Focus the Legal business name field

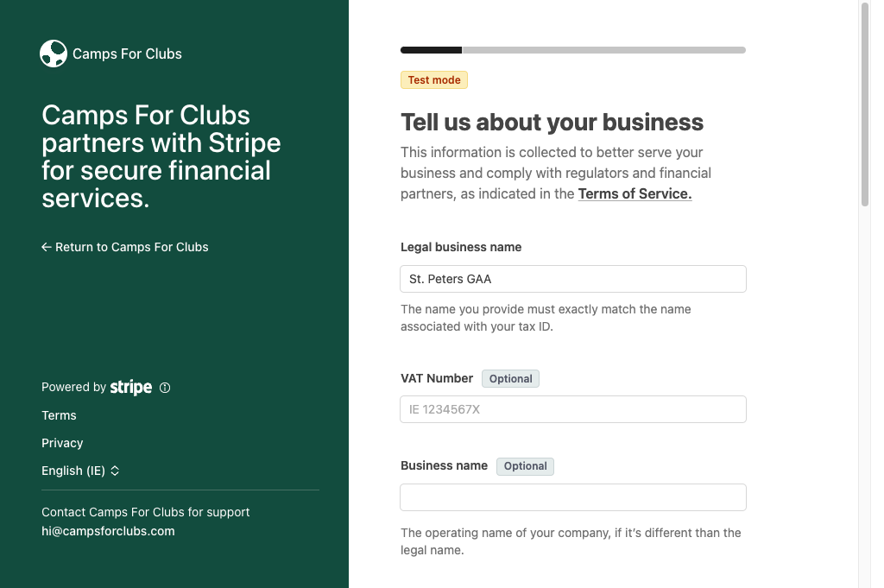573,279
